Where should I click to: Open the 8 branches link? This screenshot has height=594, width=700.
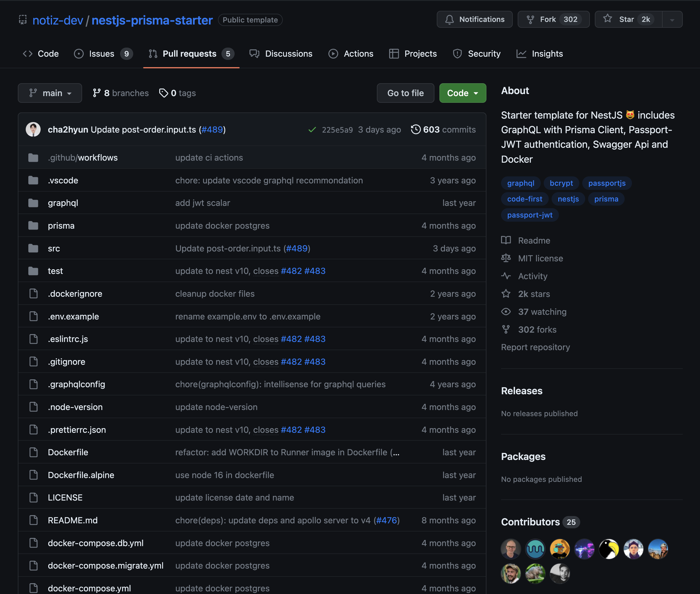click(x=121, y=93)
